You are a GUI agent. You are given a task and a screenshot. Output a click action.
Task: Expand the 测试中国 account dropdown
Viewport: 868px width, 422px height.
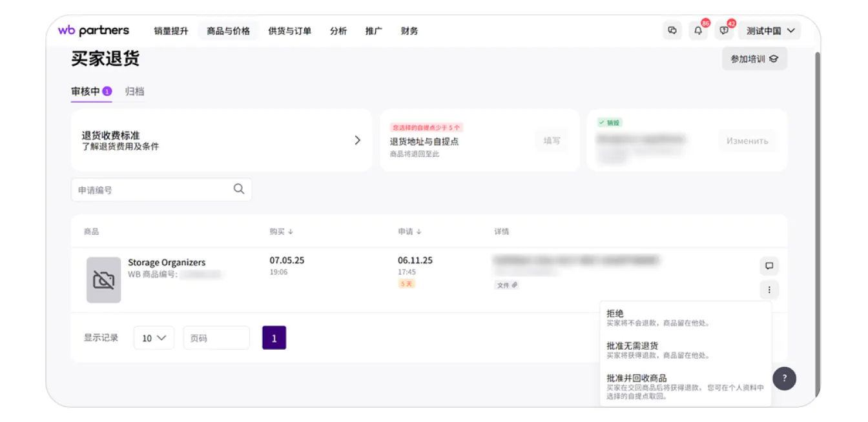pyautogui.click(x=770, y=30)
